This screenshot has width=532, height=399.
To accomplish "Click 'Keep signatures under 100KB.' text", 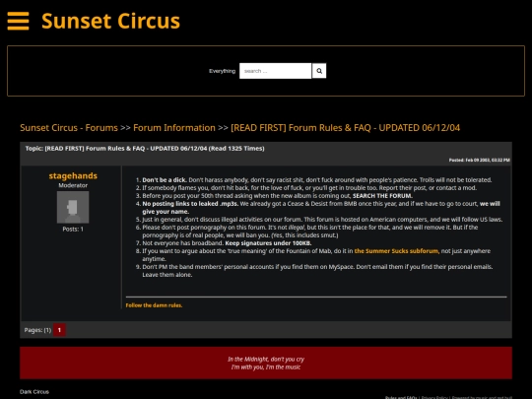I will pyautogui.click(x=268, y=243).
